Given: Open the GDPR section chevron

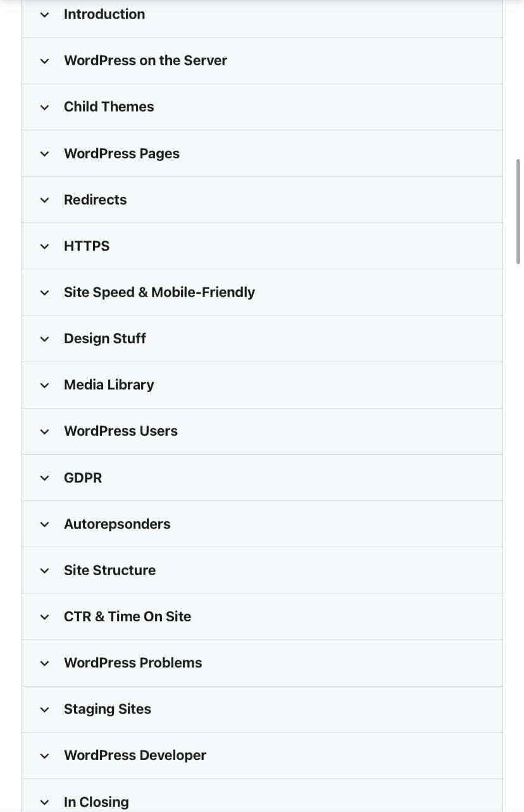Looking at the screenshot, I should 44,478.
